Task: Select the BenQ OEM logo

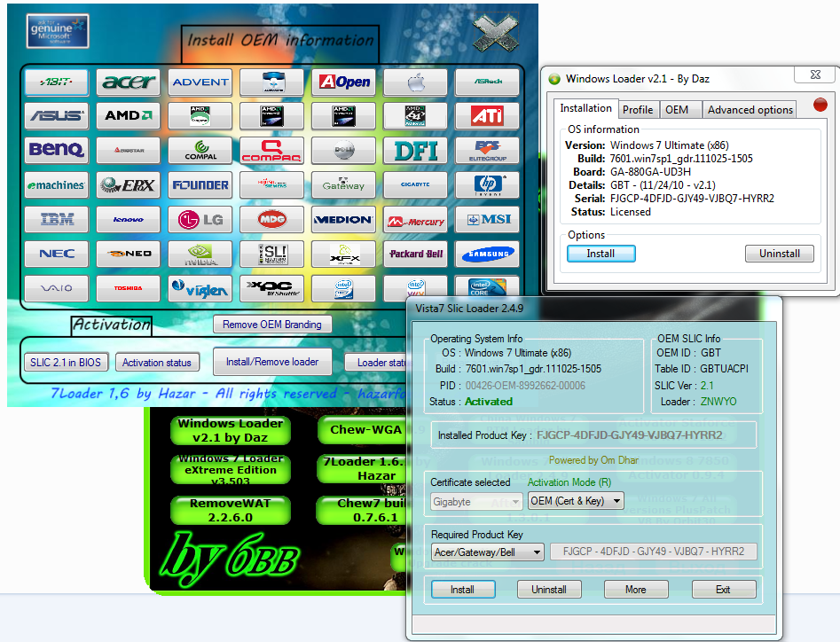Action: pos(57,150)
